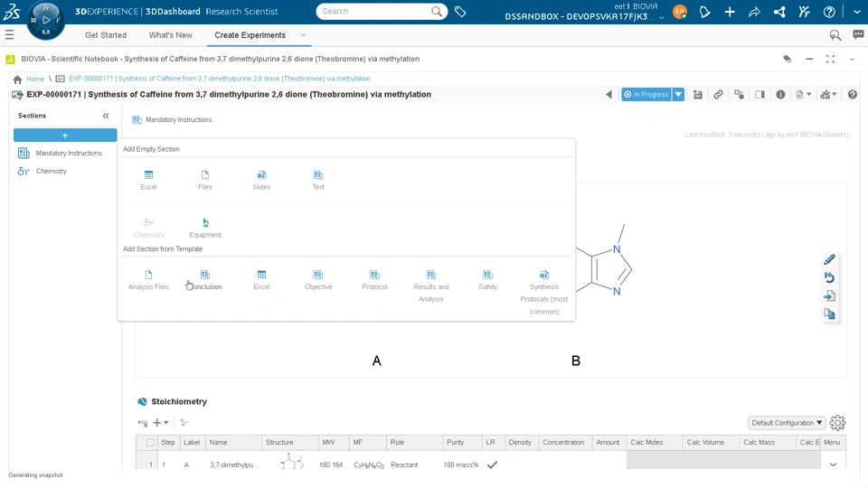Open the EXP-00000171 breadcrumb link
Image resolution: width=868 pixels, height=488 pixels.
click(219, 80)
